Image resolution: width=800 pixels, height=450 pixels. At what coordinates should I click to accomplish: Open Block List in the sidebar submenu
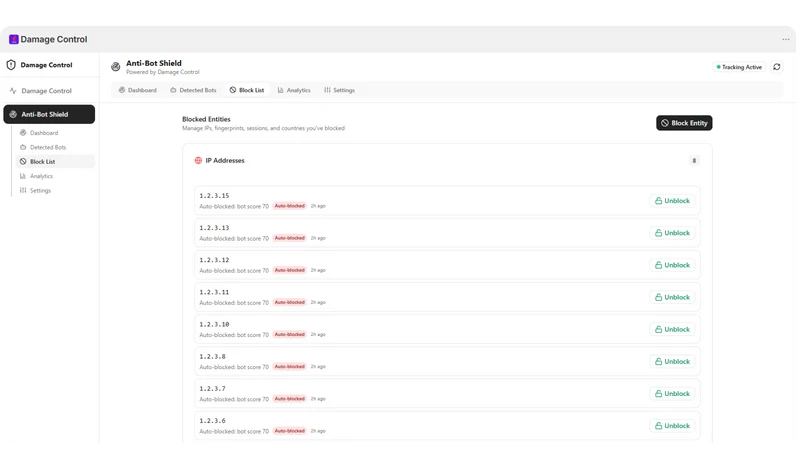tap(55, 161)
